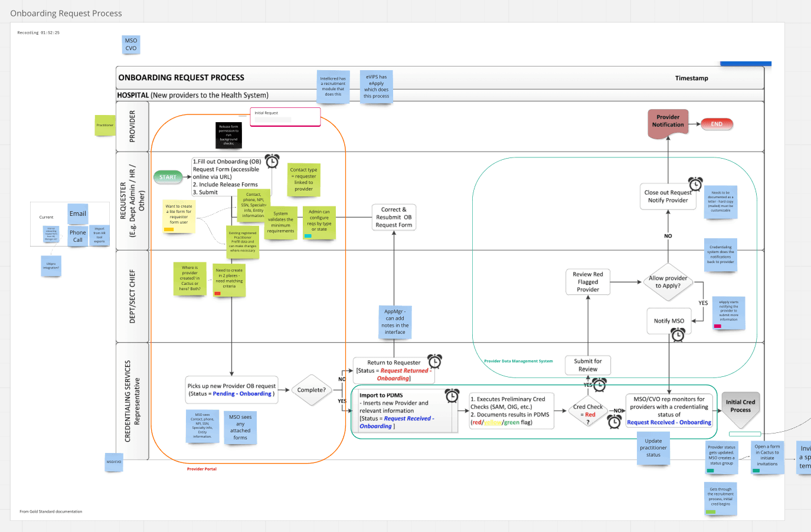Select the red END terminator
This screenshot has width=811, height=532.
coord(717,124)
